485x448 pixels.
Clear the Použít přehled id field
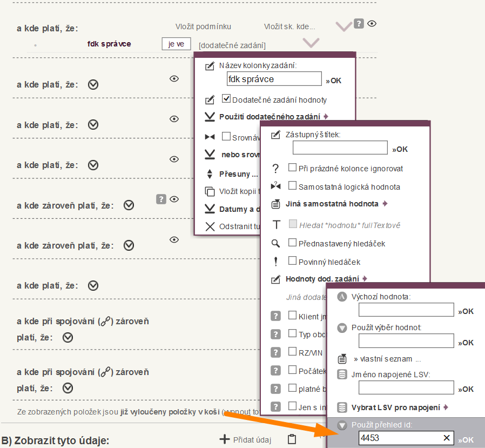[x=447, y=438]
